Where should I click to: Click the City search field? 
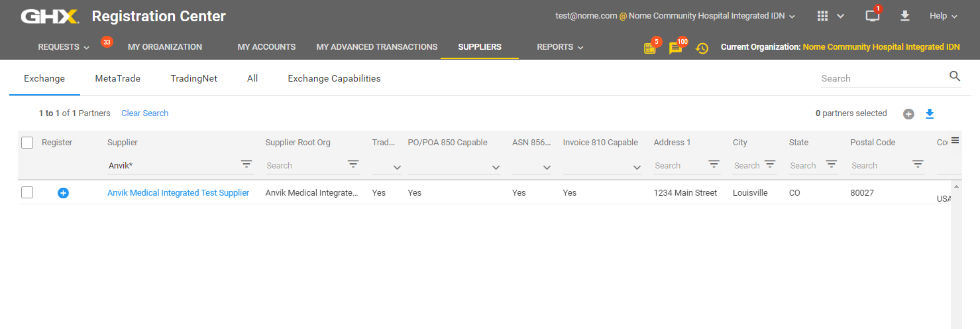[747, 166]
